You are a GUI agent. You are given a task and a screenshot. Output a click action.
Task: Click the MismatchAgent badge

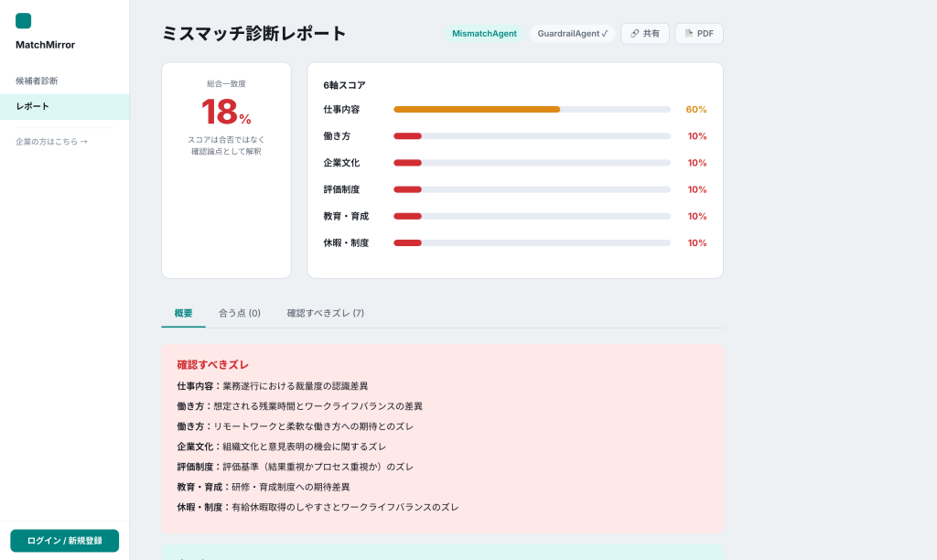pyautogui.click(x=484, y=34)
